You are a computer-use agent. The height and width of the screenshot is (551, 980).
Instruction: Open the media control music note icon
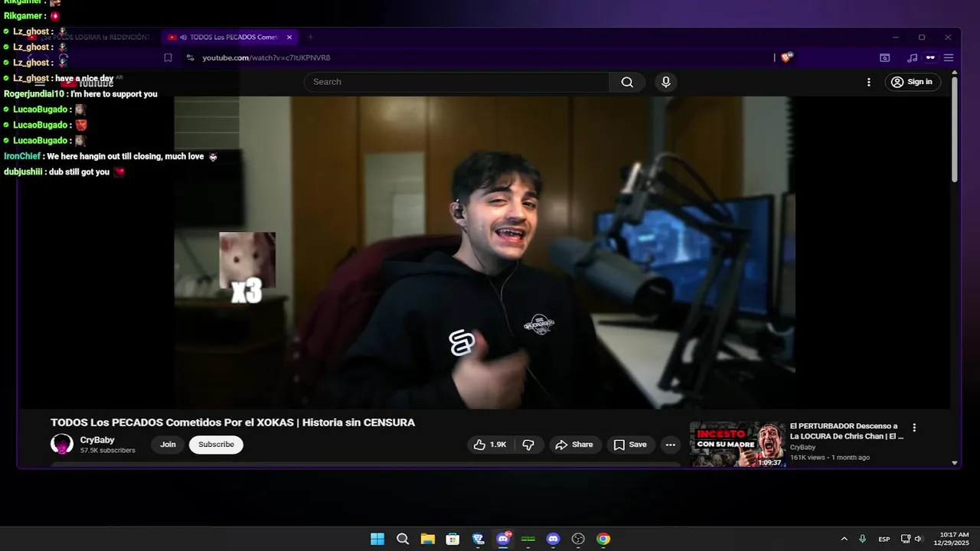(x=912, y=57)
